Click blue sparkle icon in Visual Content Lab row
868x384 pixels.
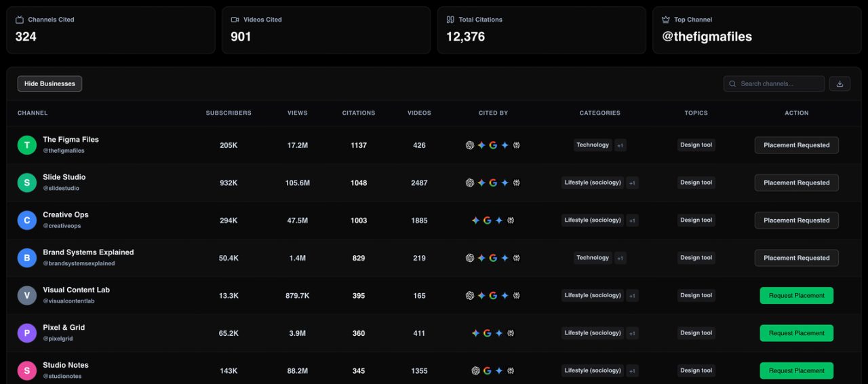coord(505,296)
